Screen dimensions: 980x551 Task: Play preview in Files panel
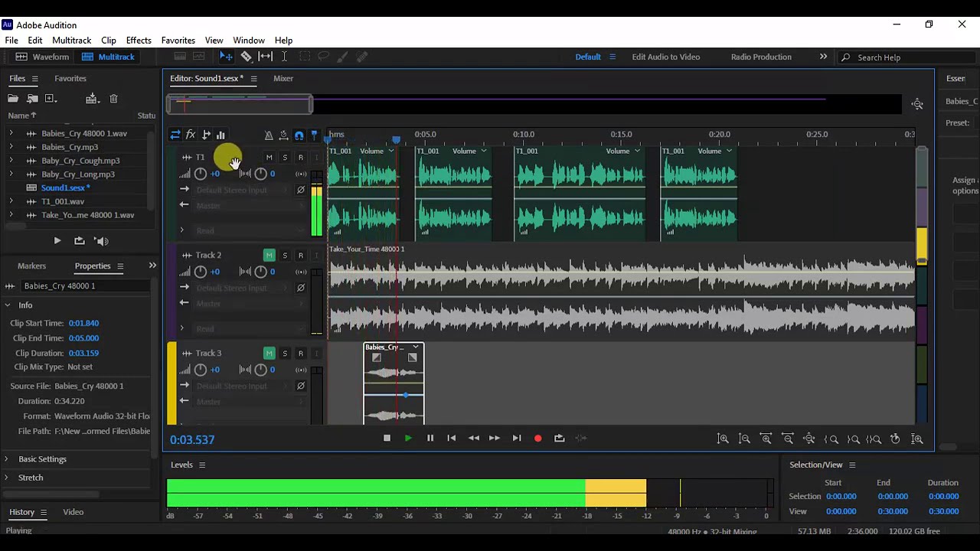(57, 241)
